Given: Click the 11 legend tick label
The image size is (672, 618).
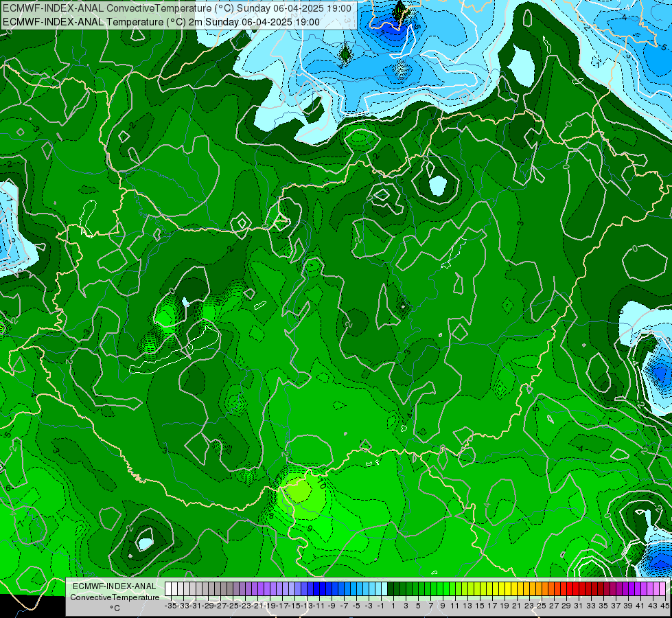Looking at the screenshot, I should coord(454,606).
